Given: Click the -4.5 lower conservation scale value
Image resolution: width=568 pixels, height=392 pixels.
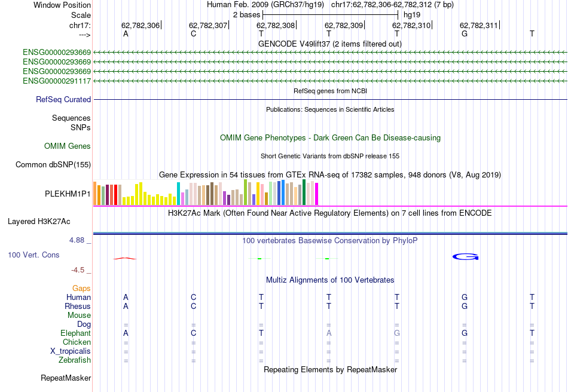Looking at the screenshot, I should 78,270.
